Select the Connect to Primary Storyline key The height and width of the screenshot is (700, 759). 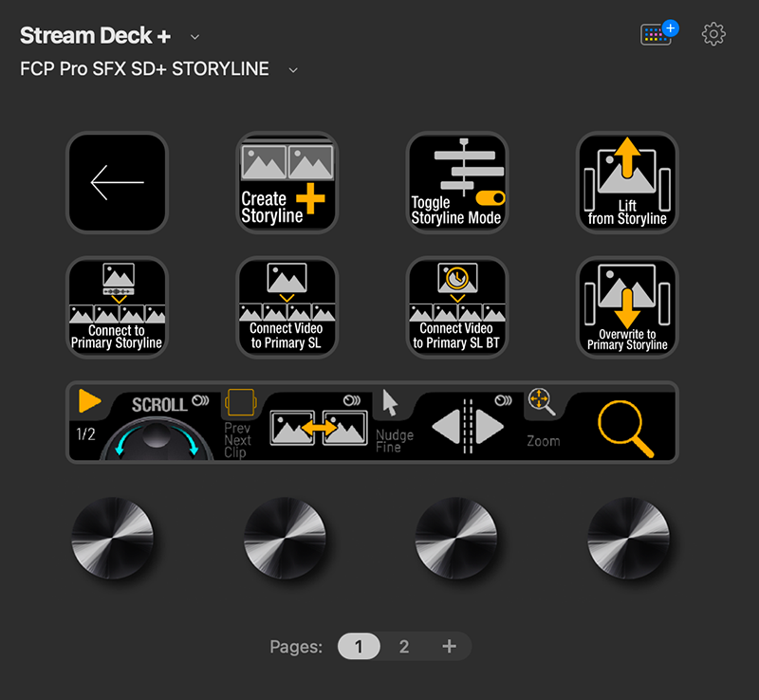click(117, 307)
